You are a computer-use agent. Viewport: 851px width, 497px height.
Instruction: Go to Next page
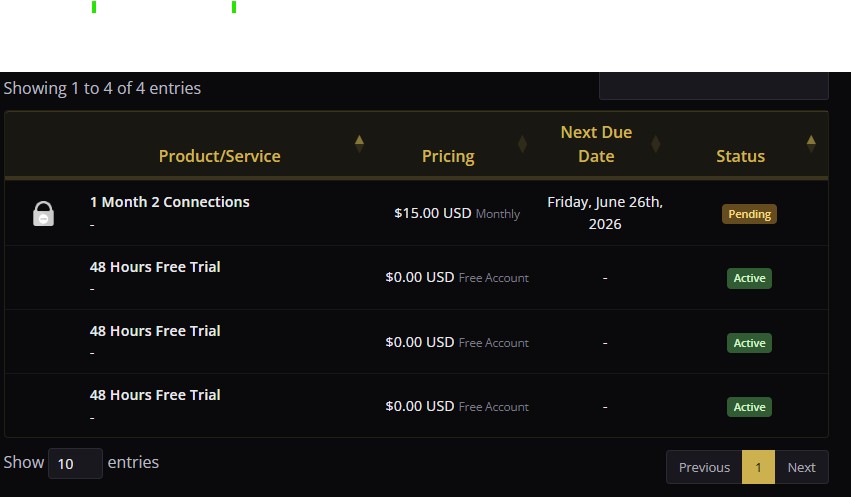pos(801,467)
